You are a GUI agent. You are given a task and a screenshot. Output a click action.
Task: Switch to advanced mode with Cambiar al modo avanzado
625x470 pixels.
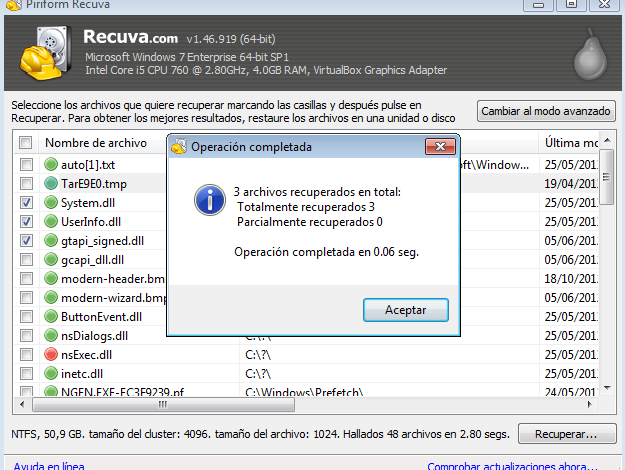(x=546, y=111)
